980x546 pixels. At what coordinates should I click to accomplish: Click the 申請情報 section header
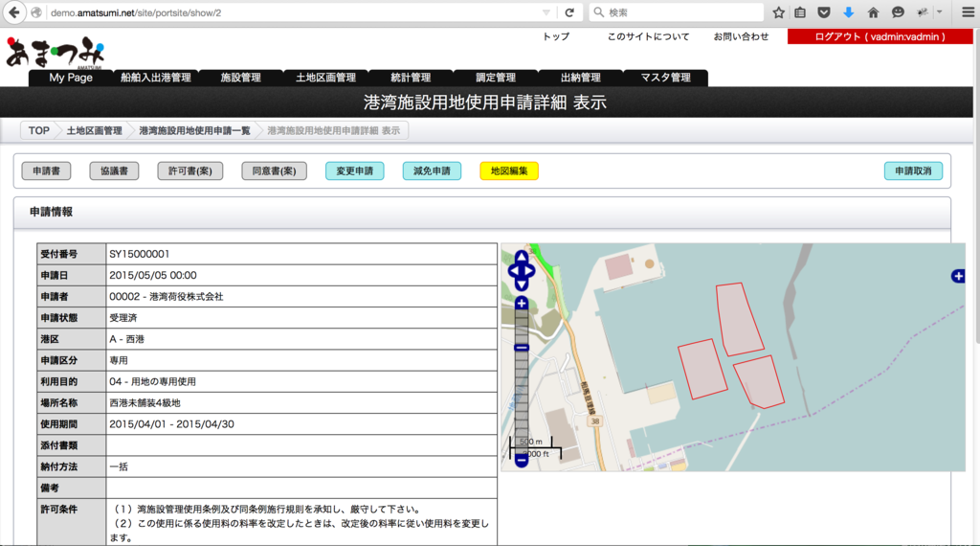482,213
